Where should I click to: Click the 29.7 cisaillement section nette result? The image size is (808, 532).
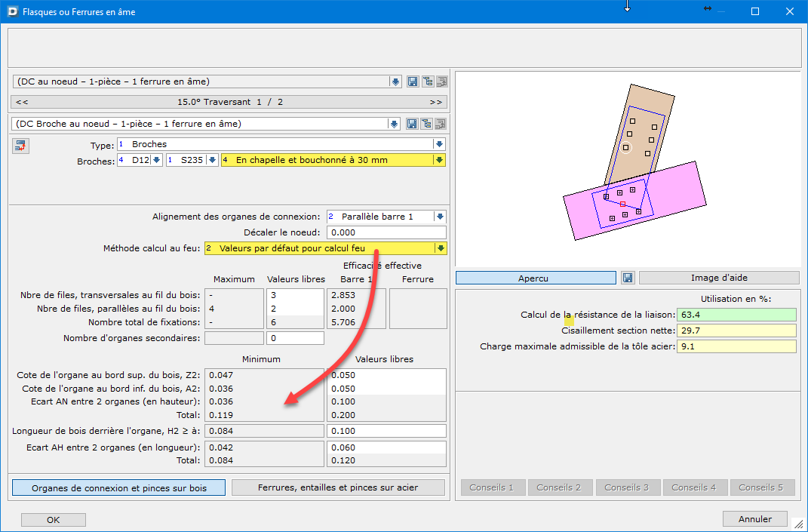pos(736,331)
